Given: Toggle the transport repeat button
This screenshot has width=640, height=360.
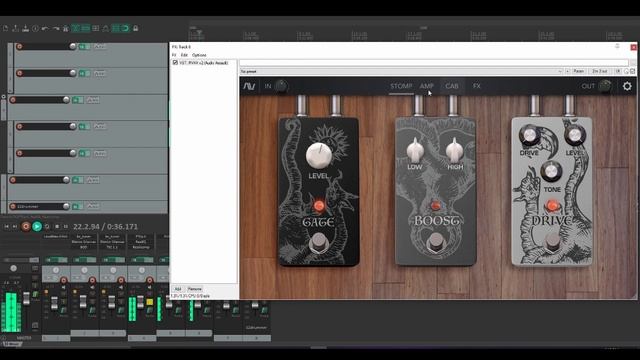Looking at the screenshot, I should 47,227.
